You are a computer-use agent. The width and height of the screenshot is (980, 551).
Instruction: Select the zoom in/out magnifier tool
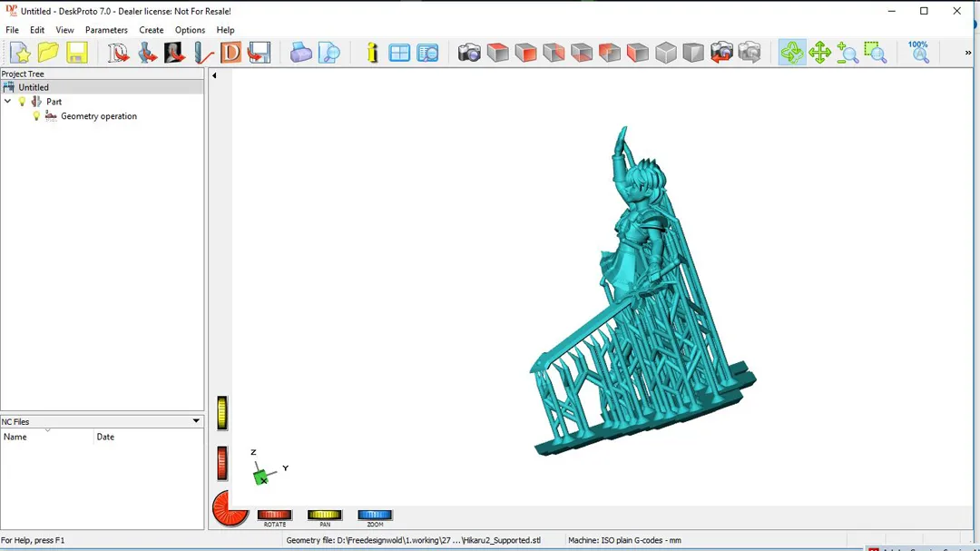848,53
